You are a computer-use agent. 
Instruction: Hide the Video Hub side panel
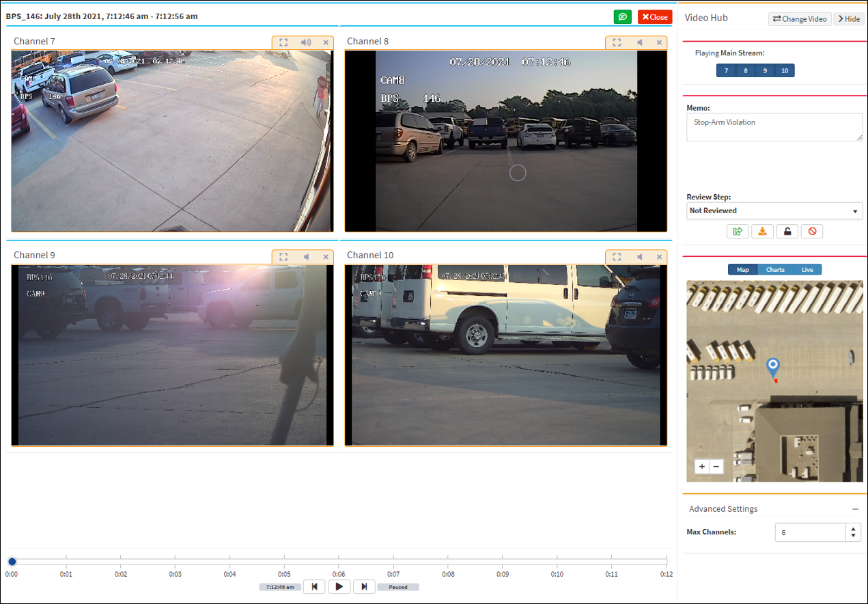pos(849,19)
